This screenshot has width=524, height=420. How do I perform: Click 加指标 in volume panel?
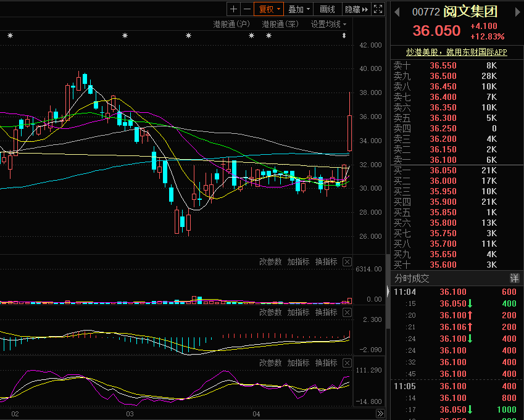(x=299, y=261)
